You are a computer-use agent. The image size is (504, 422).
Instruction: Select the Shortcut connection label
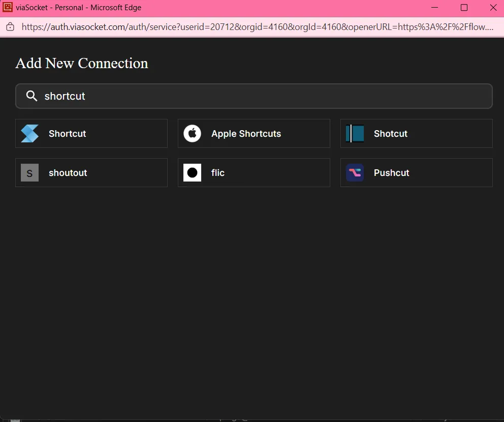[x=67, y=134]
